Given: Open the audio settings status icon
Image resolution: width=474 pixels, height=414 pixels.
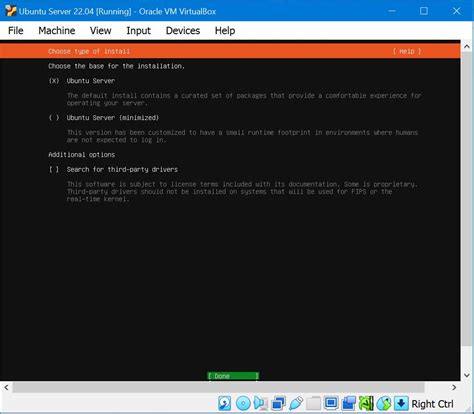Looking at the screenshot, I should [x=260, y=403].
